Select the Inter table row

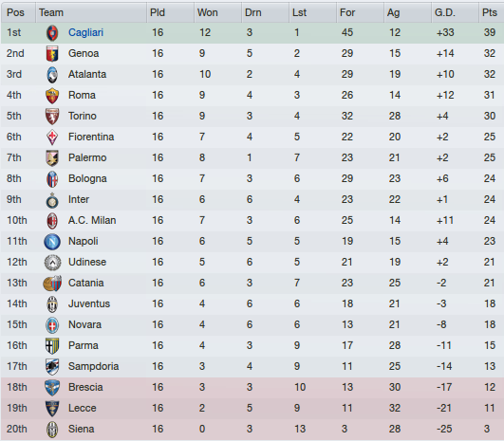click(x=252, y=200)
